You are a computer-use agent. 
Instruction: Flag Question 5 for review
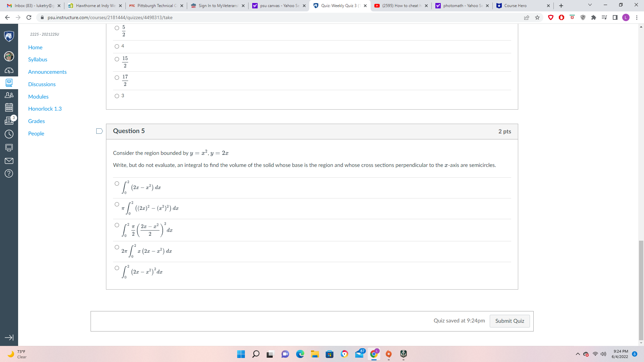(x=99, y=131)
